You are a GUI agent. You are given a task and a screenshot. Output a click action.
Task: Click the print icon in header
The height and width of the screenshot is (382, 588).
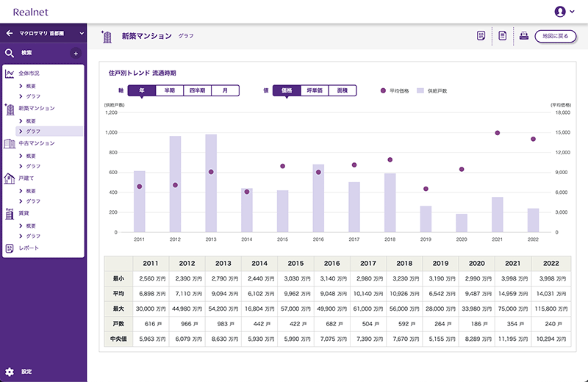(524, 35)
